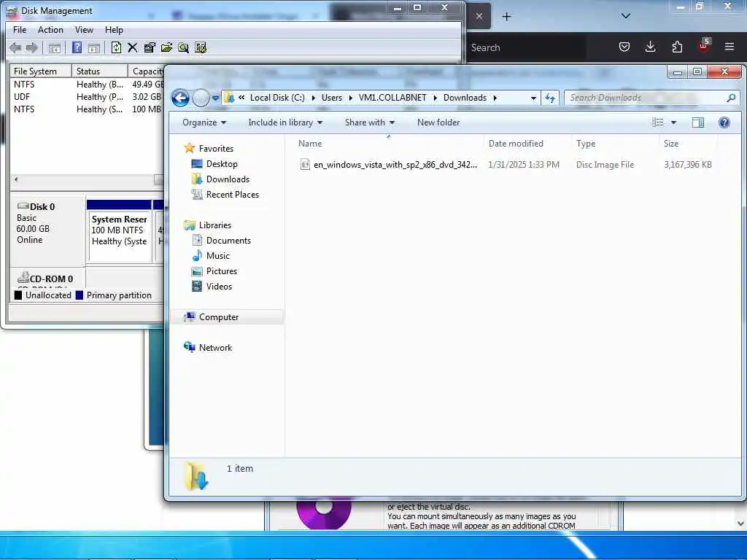Viewport: 747px width, 560px height.
Task: Click File System column header in Disk Management
Action: (41, 71)
